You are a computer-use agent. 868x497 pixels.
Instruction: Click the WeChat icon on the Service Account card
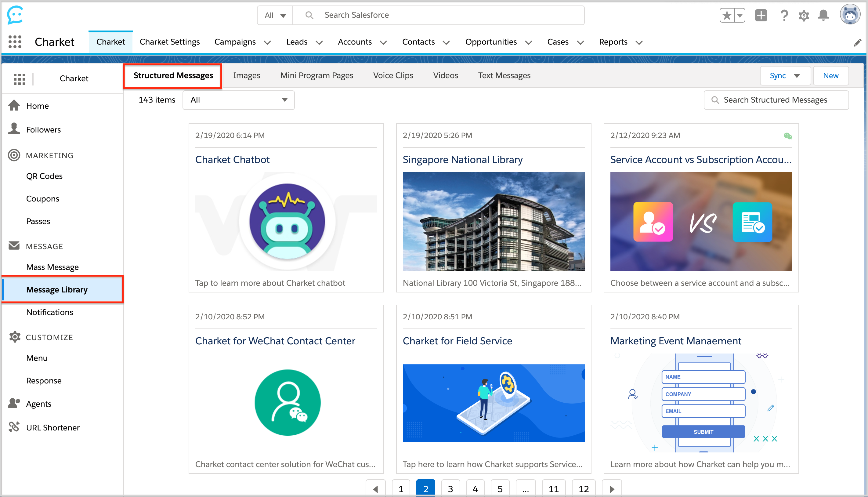pos(787,136)
